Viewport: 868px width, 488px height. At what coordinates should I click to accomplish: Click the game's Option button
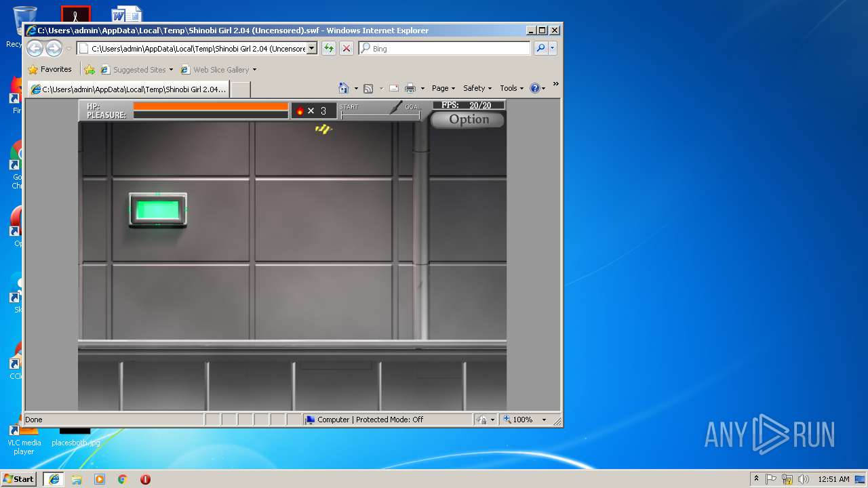468,119
